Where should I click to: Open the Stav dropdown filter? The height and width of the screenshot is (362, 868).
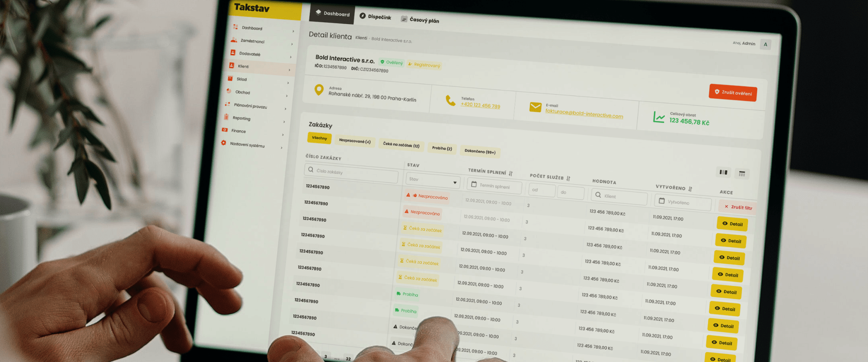tap(433, 181)
